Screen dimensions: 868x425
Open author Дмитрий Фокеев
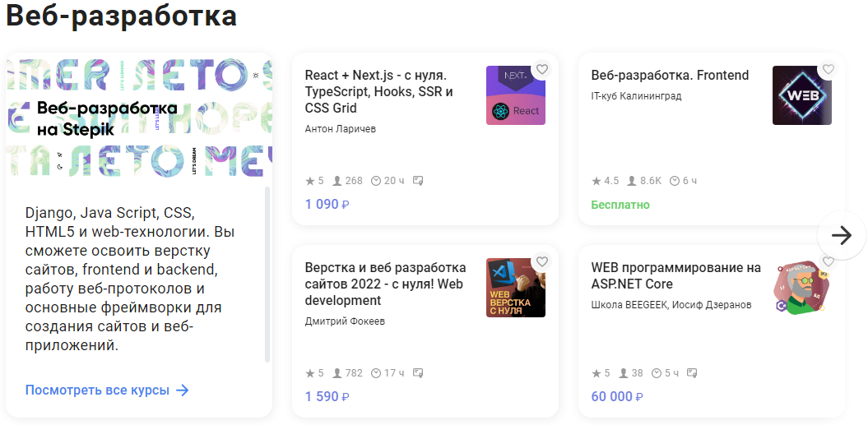click(x=345, y=321)
